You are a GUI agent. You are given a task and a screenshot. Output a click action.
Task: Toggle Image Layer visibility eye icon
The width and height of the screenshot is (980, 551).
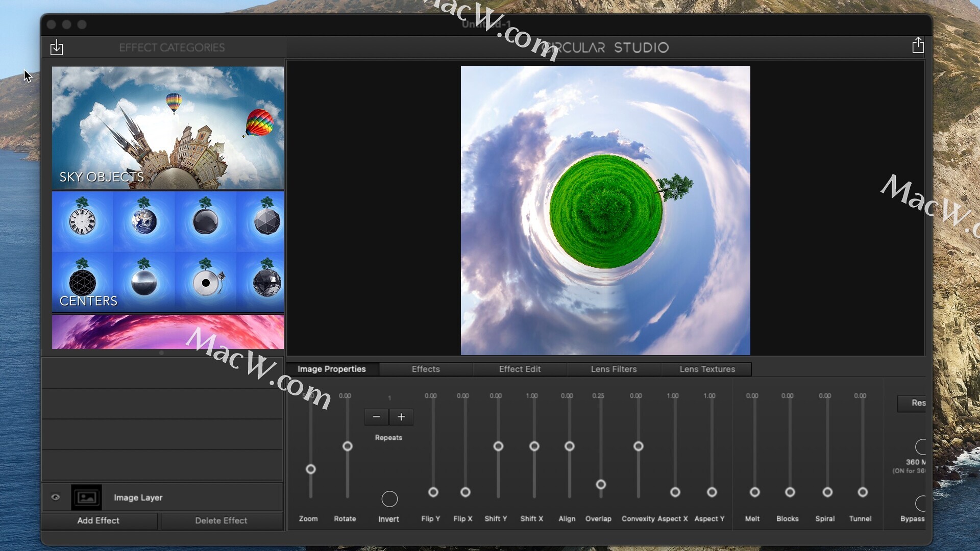coord(56,497)
